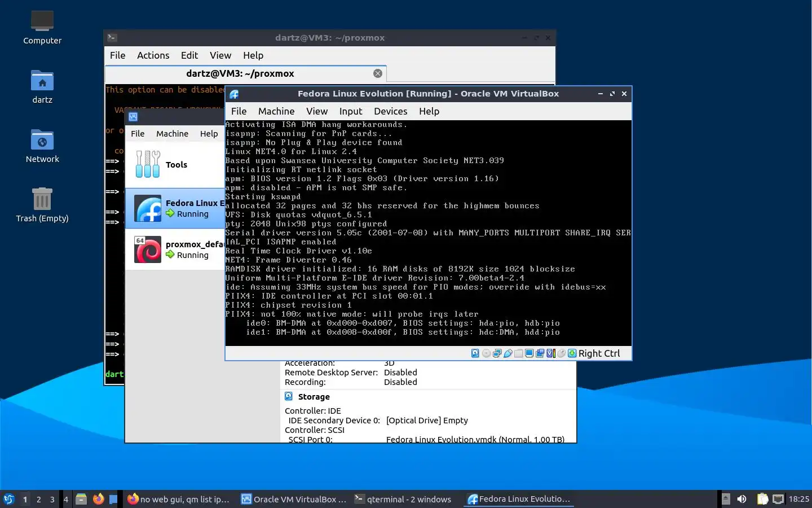This screenshot has height=508, width=812.
Task: Activate Oracle VM VirtualBox taskbar entry
Action: [x=294, y=499]
